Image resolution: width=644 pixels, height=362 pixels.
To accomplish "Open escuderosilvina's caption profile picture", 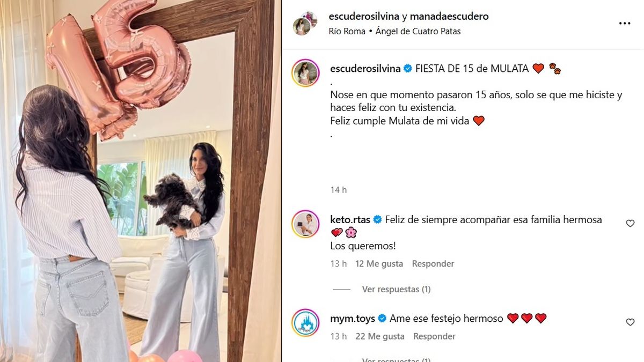I will coord(305,72).
